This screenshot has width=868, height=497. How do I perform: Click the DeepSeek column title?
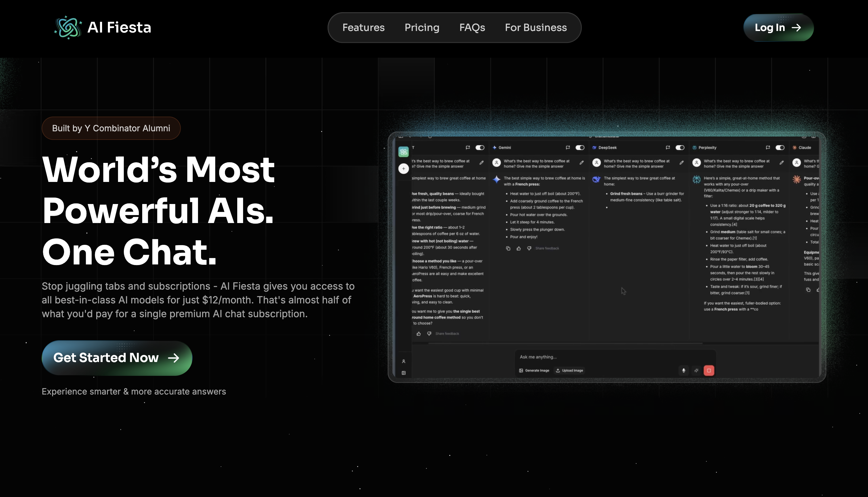pyautogui.click(x=607, y=148)
